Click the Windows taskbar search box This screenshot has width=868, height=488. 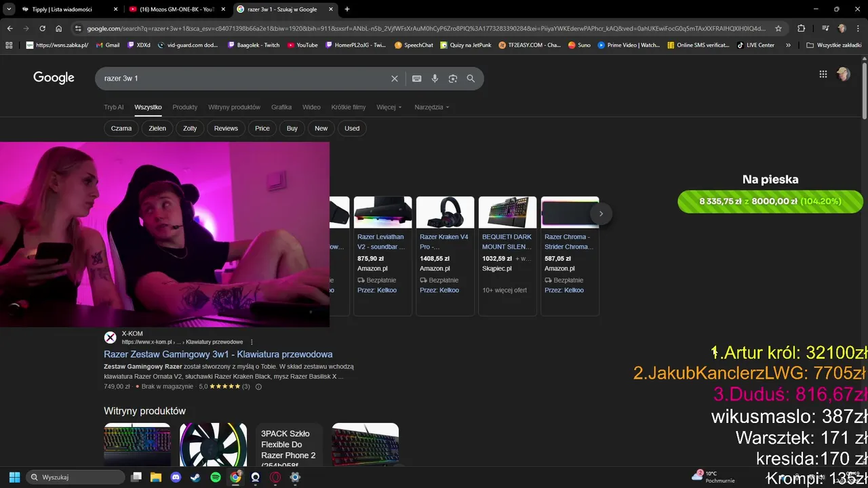tap(77, 477)
